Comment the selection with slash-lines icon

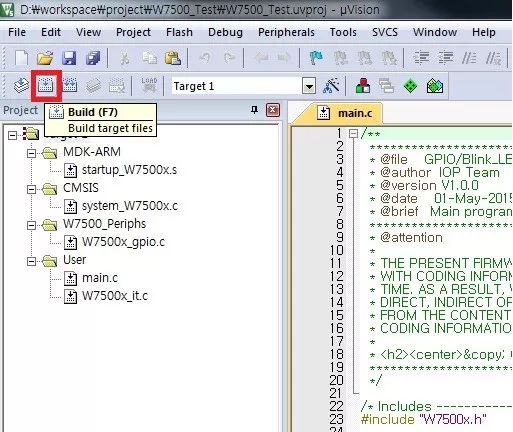[x=469, y=58]
